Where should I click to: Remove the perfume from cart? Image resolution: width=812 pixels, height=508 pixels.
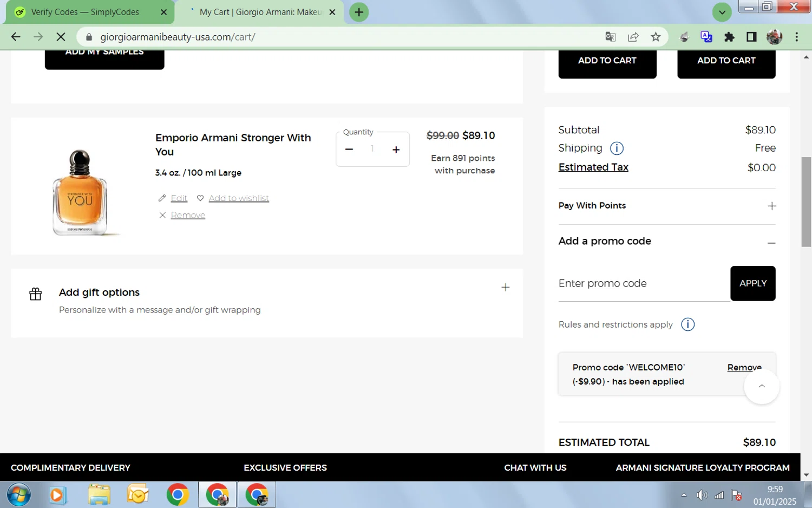188,215
